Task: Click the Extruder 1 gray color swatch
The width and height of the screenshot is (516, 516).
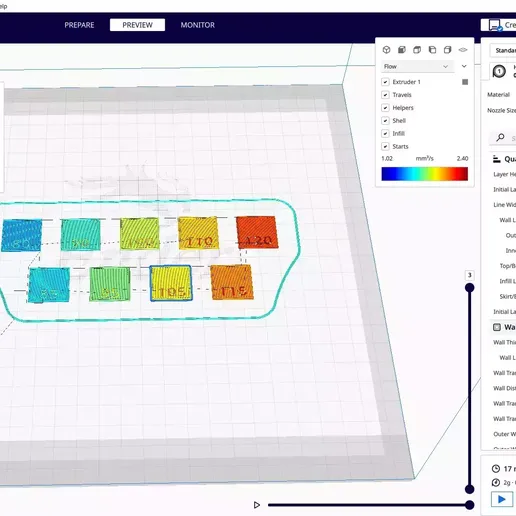Action: [465, 82]
